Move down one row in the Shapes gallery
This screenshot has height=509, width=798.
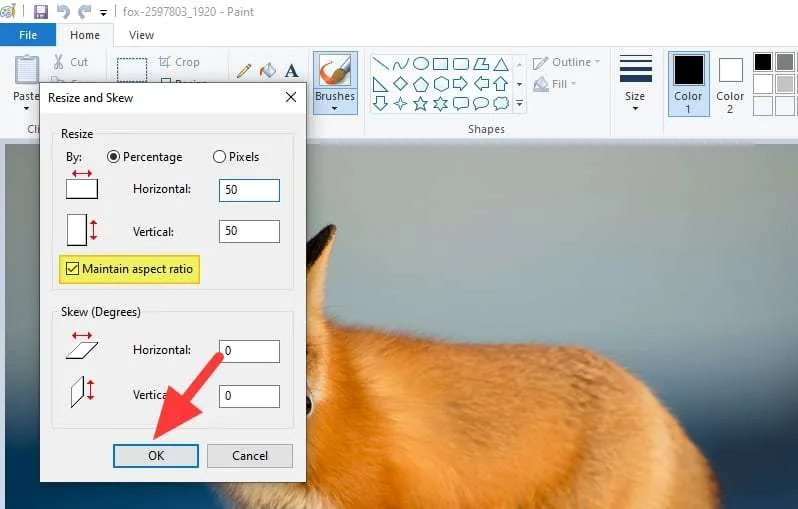[x=519, y=84]
